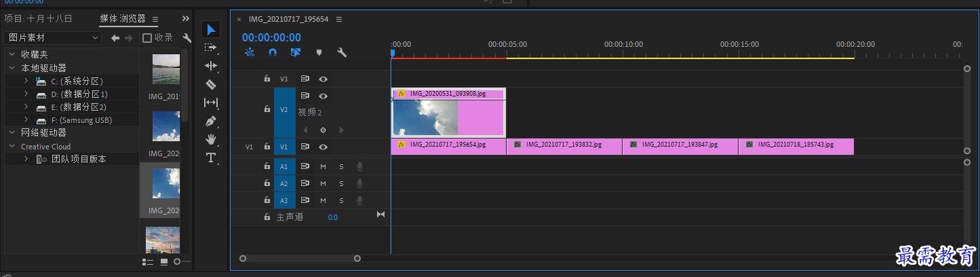
Task: Check the 收录 ingest checkbox
Action: 147,38
